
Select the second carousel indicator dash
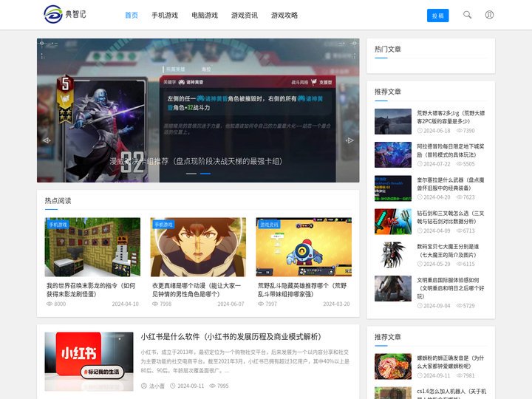click(205, 174)
